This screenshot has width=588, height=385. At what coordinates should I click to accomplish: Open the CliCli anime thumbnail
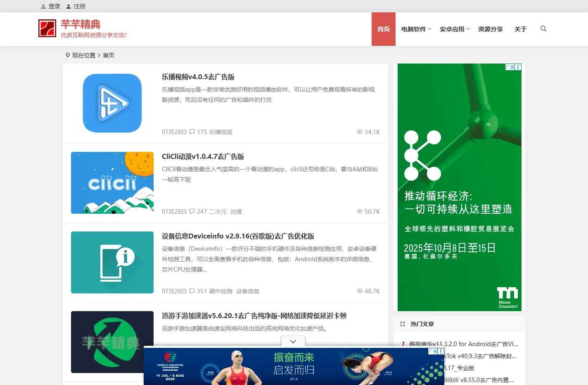click(112, 183)
